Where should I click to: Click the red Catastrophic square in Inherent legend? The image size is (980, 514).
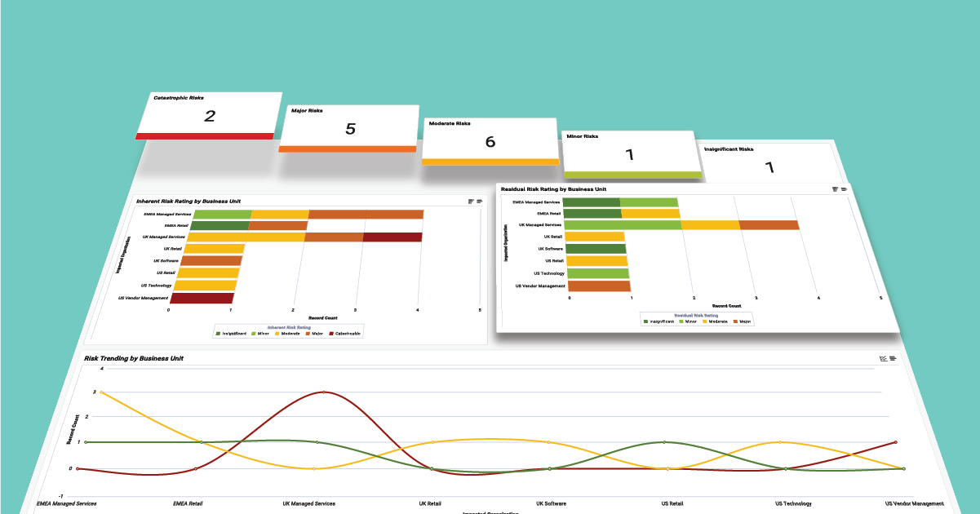point(330,333)
